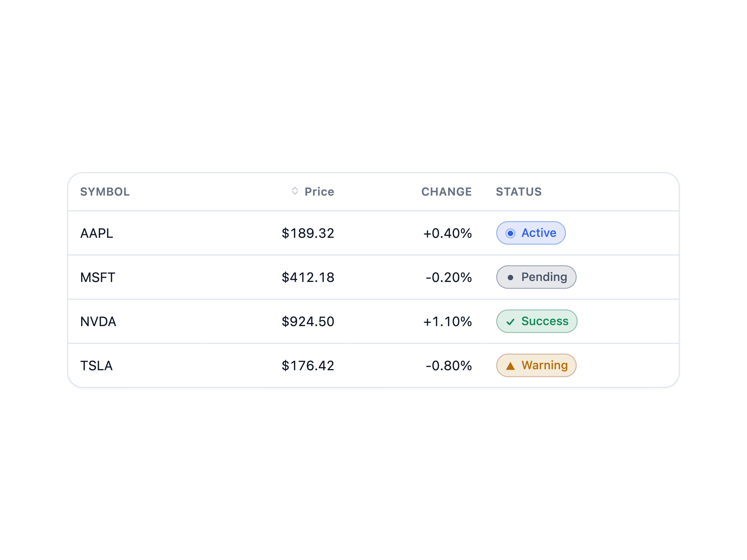Click the triangle icon in Warning badge
Image resolution: width=747 pixels, height=560 pixels.
coord(510,366)
